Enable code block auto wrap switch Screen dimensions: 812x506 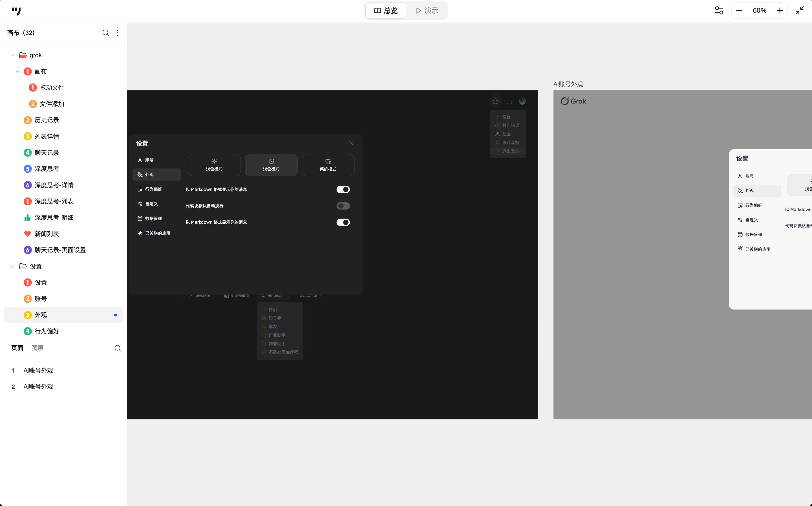coord(343,206)
